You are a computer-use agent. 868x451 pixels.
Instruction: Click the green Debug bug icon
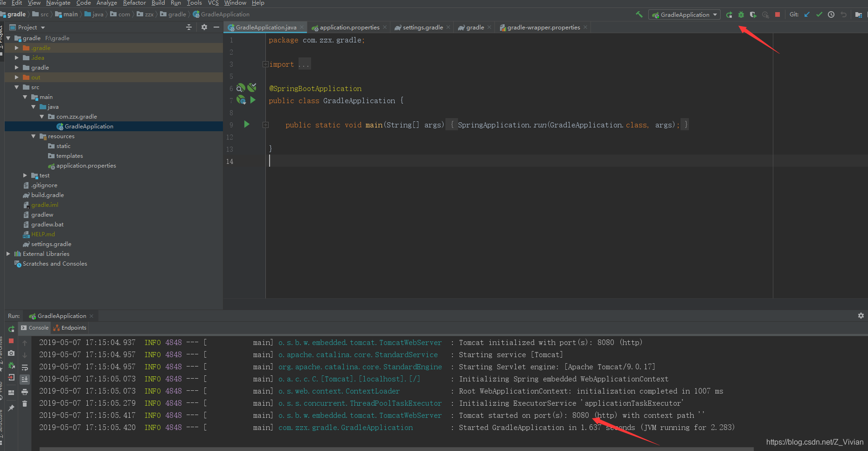(741, 15)
